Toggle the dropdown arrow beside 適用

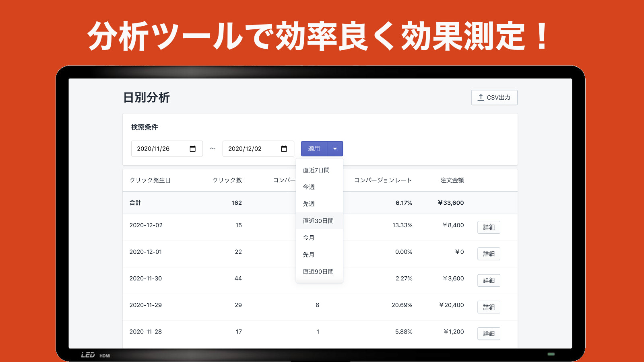pyautogui.click(x=335, y=149)
